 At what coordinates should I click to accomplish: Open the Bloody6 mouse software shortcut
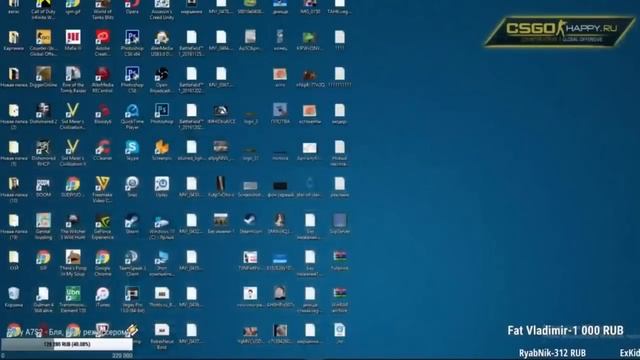(102, 113)
